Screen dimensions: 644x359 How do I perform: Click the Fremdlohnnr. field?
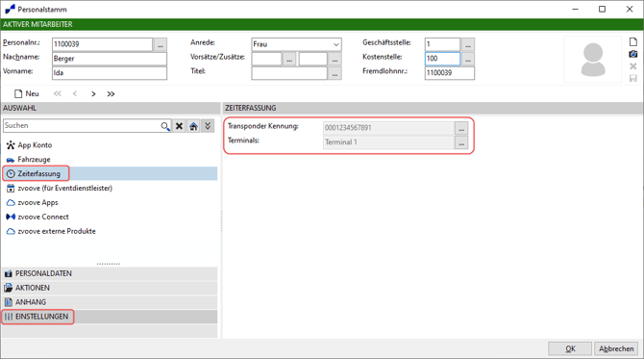click(449, 73)
